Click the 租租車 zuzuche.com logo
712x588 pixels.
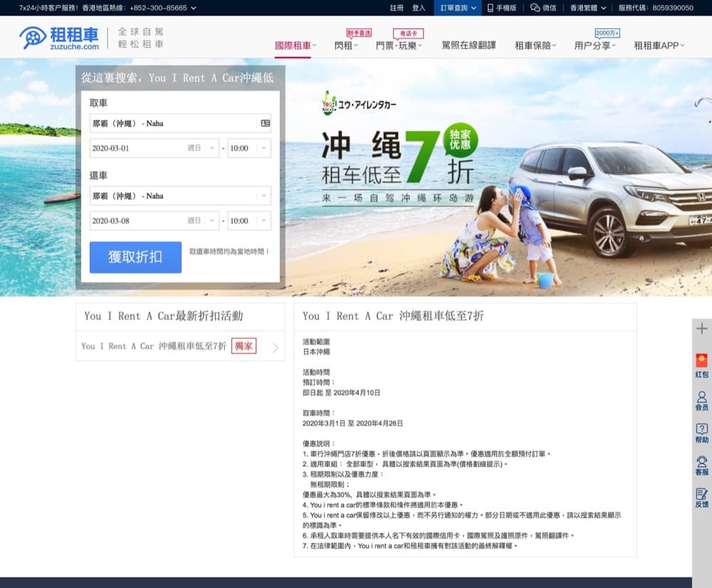coord(59,38)
